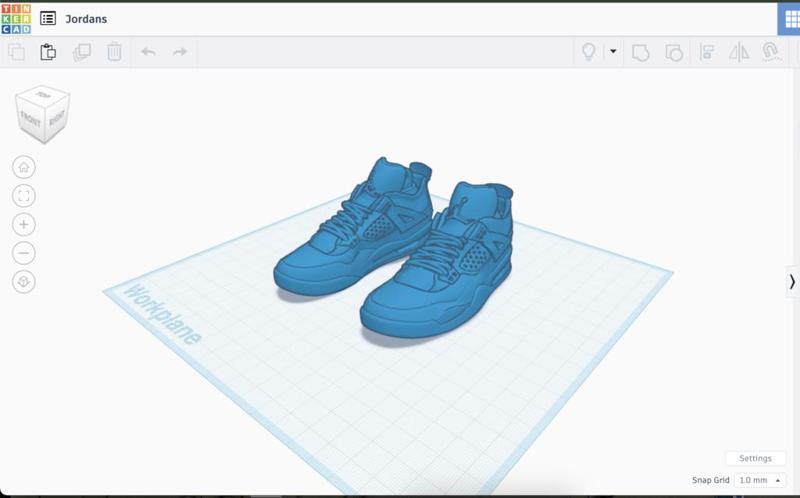The height and width of the screenshot is (498, 800).
Task: Click the Zoom out minus button
Action: (24, 253)
